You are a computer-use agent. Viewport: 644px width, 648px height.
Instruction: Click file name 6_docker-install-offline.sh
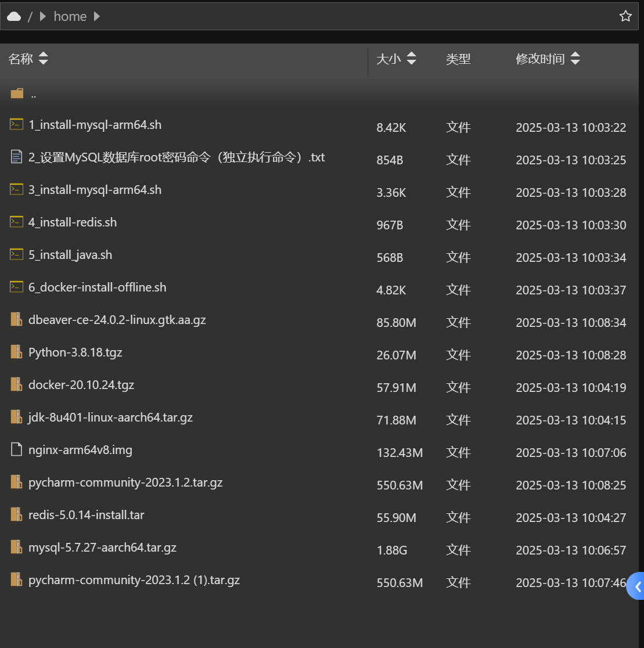coord(98,287)
